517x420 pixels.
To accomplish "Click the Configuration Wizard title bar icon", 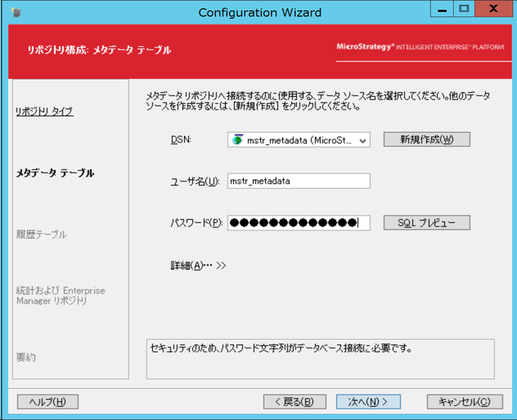I will tap(16, 12).
